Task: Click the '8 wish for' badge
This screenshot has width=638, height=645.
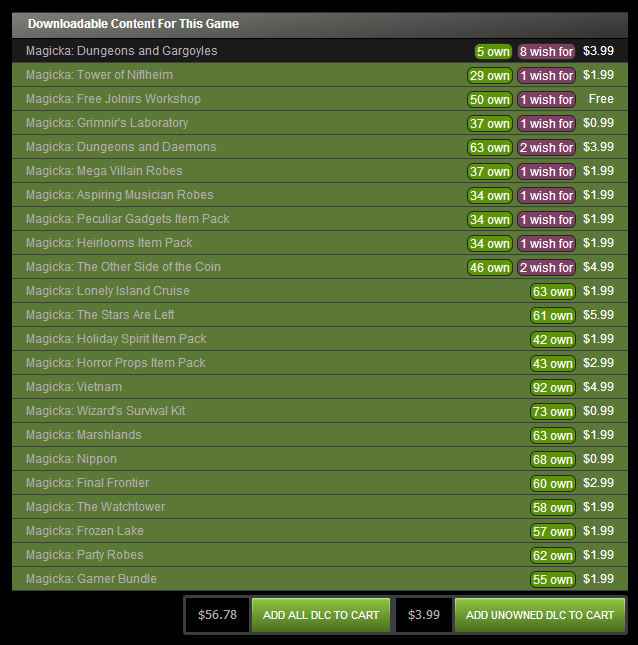Action: tap(546, 52)
